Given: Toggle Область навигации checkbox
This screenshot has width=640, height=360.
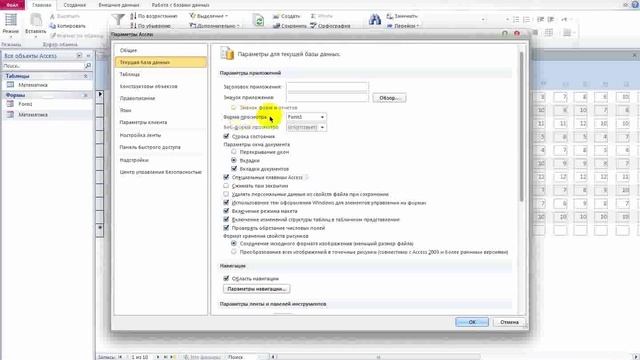Looking at the screenshot, I should click(x=226, y=278).
